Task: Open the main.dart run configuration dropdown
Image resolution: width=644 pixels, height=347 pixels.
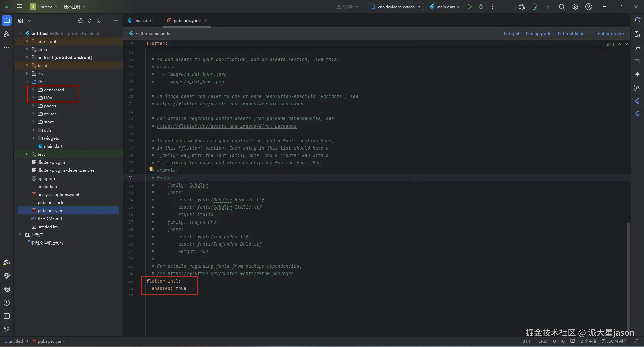Action: click(445, 7)
